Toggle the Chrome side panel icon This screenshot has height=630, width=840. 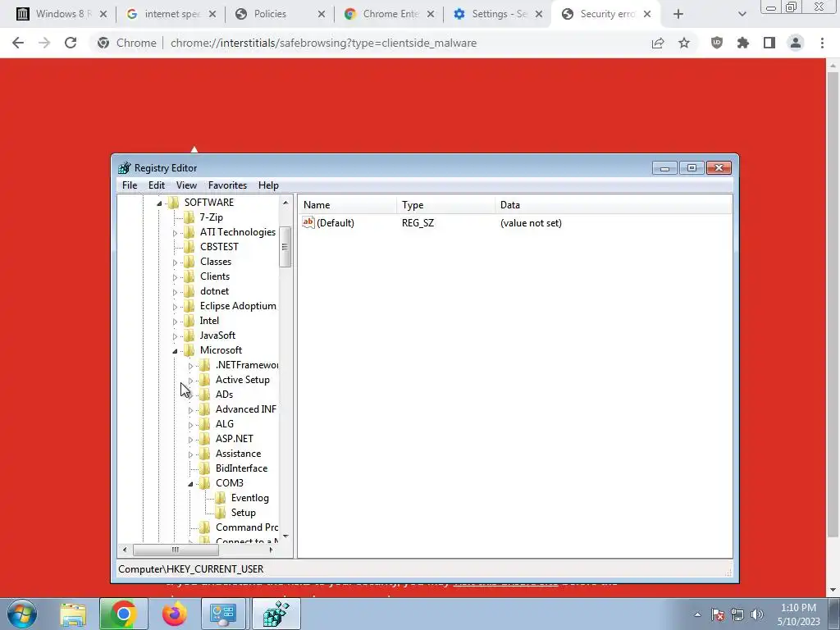click(x=769, y=43)
